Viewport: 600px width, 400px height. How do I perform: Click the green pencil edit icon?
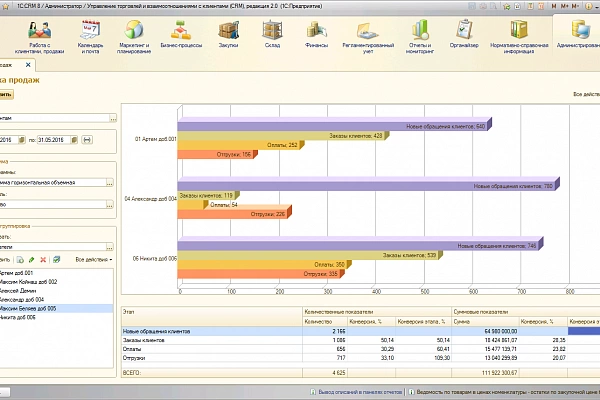coord(32,260)
